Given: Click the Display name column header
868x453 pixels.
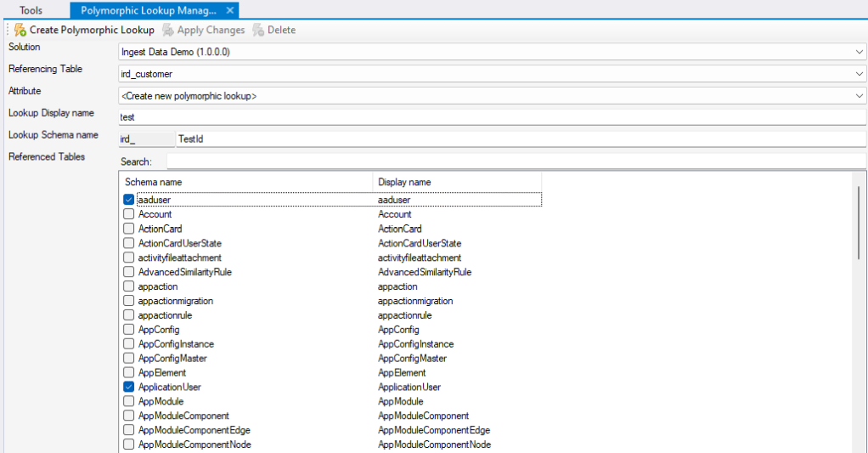Looking at the screenshot, I should [456, 182].
